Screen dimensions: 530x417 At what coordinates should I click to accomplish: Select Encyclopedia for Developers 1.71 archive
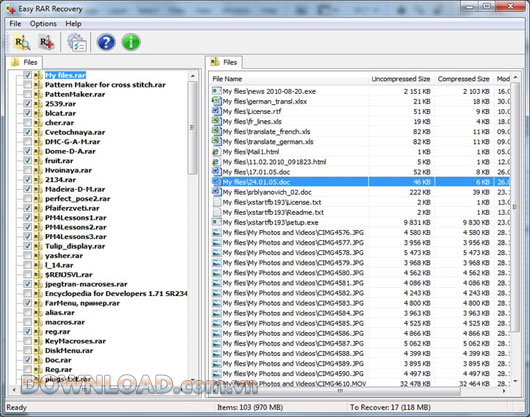click(x=116, y=294)
